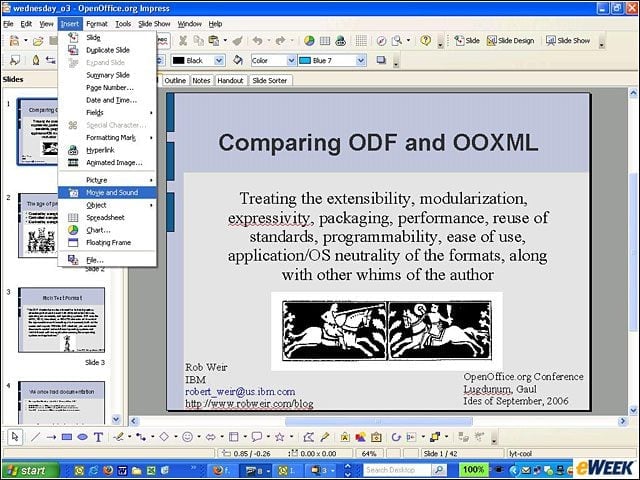The image size is (640, 480).
Task: Click the 64% zoom status field
Action: click(369, 453)
